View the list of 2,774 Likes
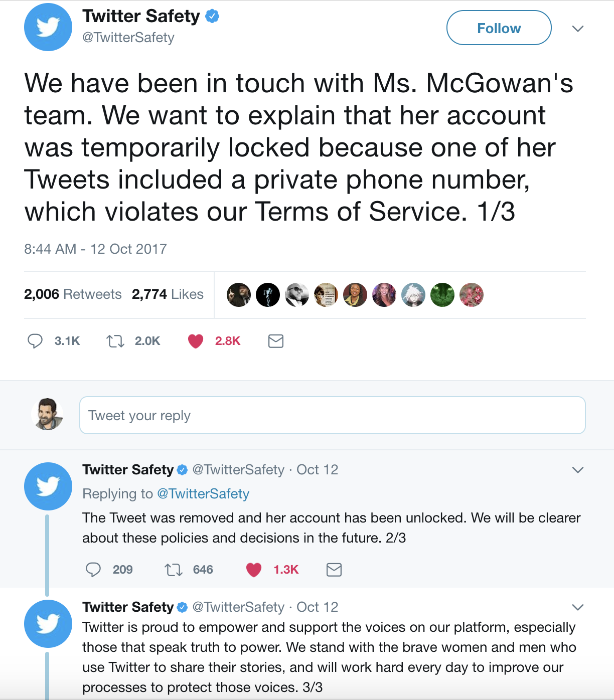 click(x=168, y=294)
